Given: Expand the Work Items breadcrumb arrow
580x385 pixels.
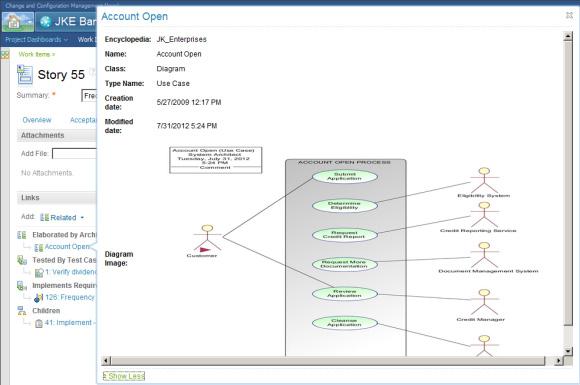Looking at the screenshot, I should coord(53,54).
